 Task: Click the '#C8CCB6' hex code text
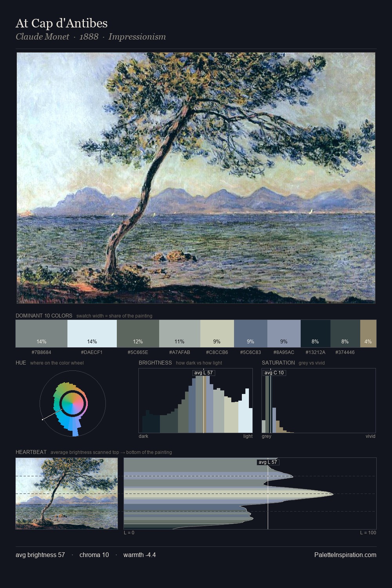tap(217, 352)
